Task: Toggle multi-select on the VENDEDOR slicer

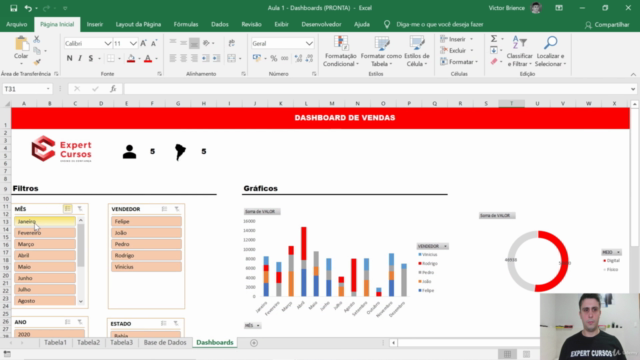Action: point(164,209)
